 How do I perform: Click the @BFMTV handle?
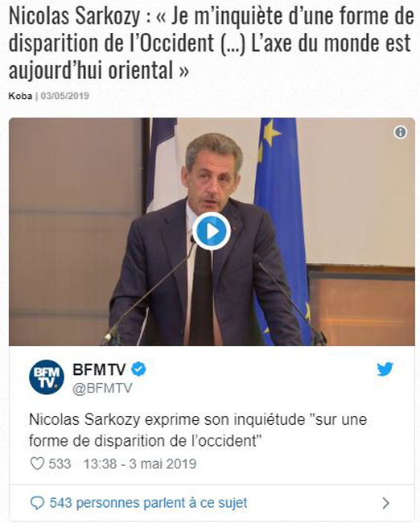(102, 389)
